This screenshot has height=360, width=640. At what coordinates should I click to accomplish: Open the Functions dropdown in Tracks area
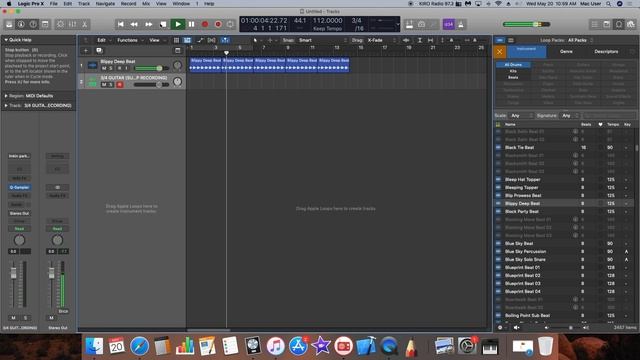pyautogui.click(x=130, y=40)
